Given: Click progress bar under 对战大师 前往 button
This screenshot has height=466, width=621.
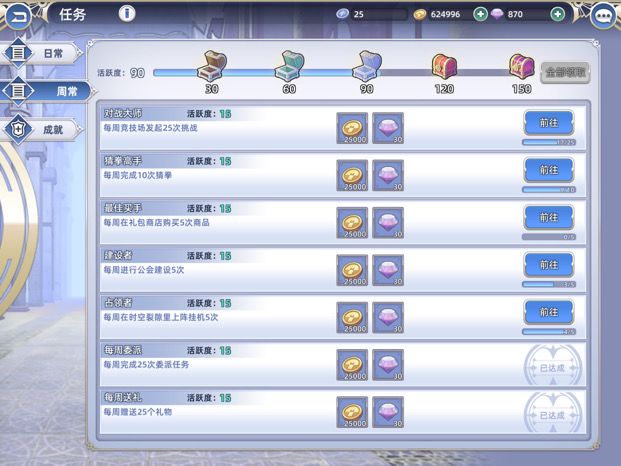Looking at the screenshot, I should click(x=549, y=142).
